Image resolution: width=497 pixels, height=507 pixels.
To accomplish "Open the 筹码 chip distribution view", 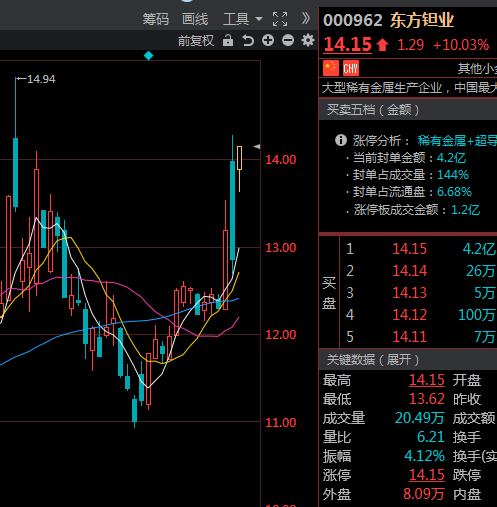I will [x=156, y=19].
